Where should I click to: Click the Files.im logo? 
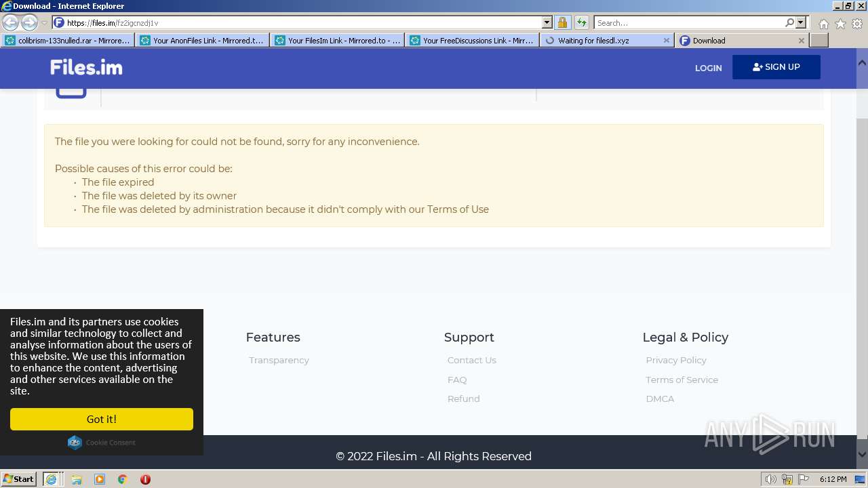click(x=86, y=67)
